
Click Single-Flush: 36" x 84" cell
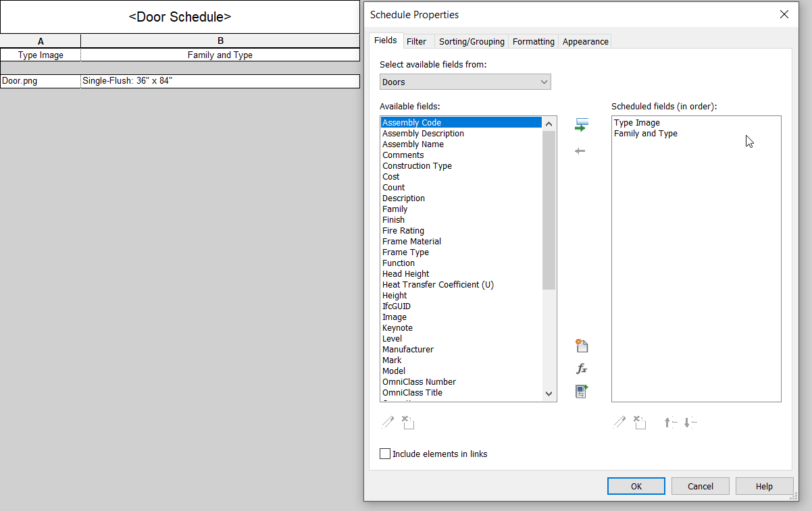click(220, 81)
